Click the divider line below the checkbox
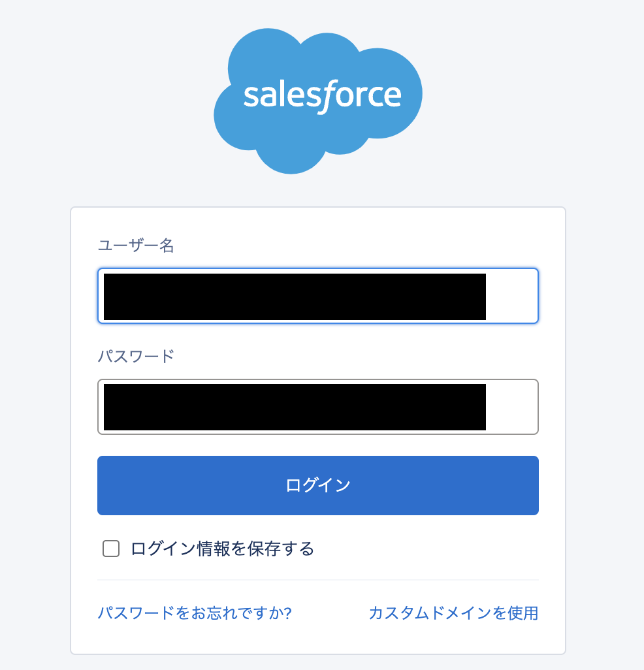This screenshot has width=644, height=670. (317, 580)
